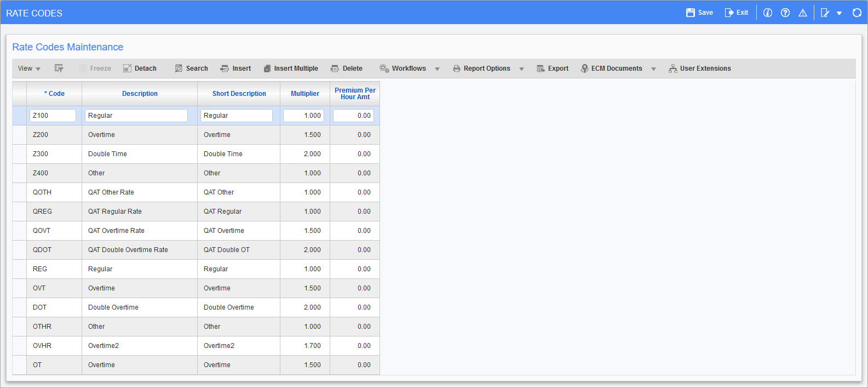Image resolution: width=868 pixels, height=388 pixels.
Task: Click the Code input field containing Z100
Action: click(x=53, y=116)
